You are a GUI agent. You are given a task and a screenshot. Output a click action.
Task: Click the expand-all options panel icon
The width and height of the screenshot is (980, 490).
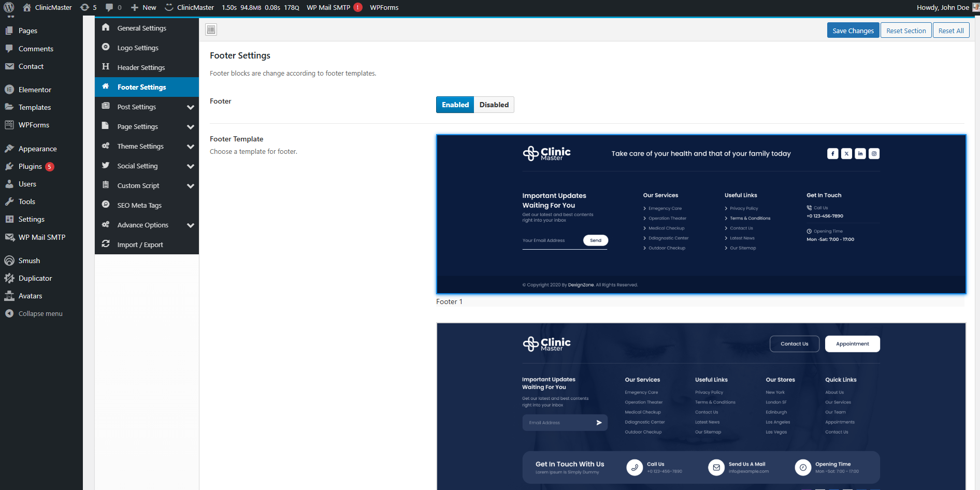[x=211, y=30]
